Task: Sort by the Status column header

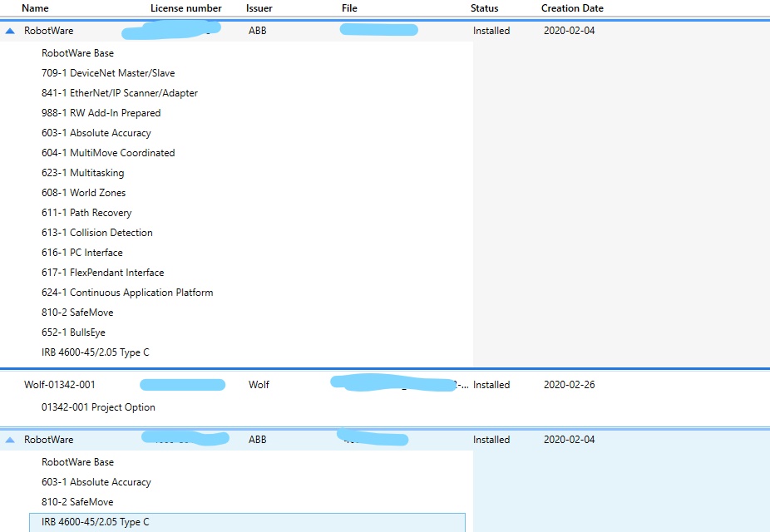Action: point(484,8)
